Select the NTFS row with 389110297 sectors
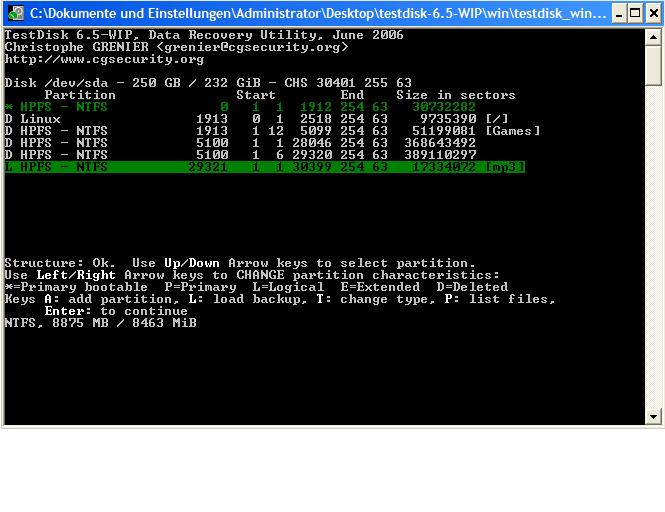The width and height of the screenshot is (665, 512). (240, 154)
